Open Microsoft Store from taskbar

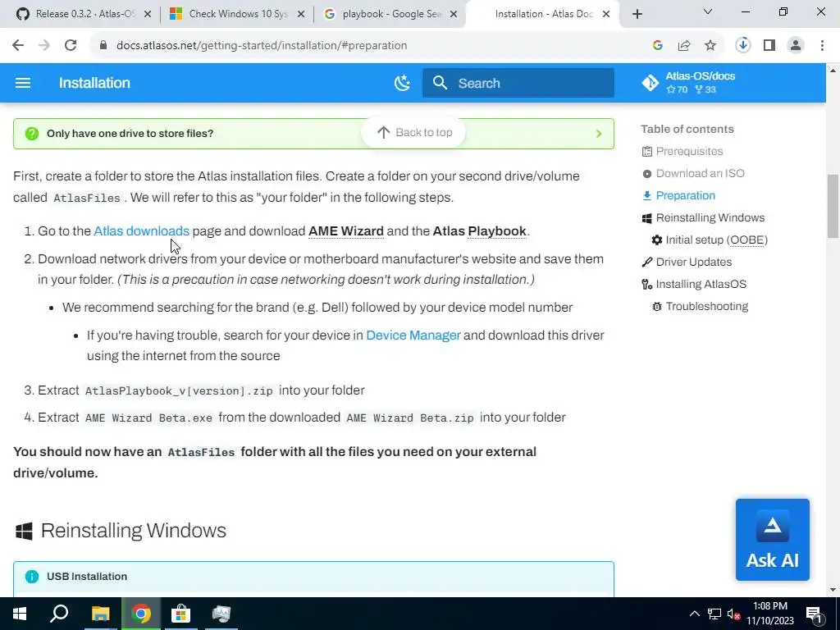coord(181,614)
